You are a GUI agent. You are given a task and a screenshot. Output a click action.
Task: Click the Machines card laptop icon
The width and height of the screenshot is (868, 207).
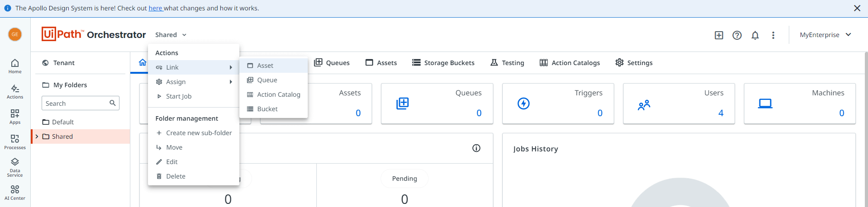click(x=765, y=104)
